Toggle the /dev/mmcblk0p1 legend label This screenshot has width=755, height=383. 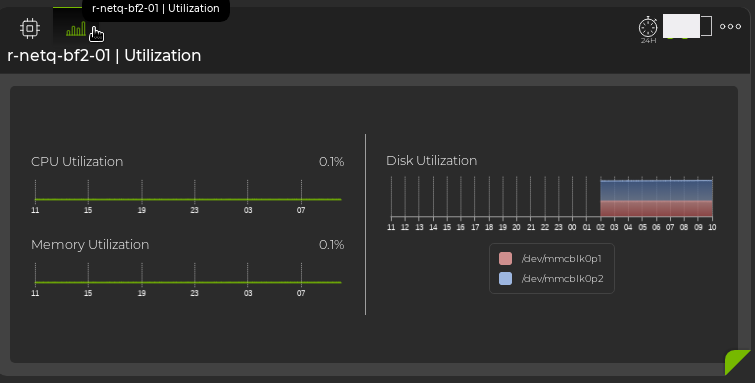tap(561, 259)
